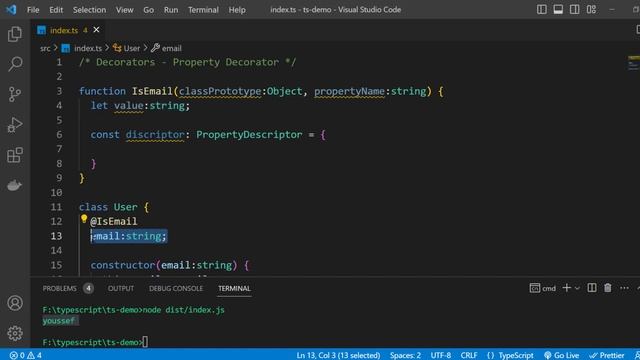Click the src breadcrumb segment
The image size is (640, 360).
tap(45, 48)
